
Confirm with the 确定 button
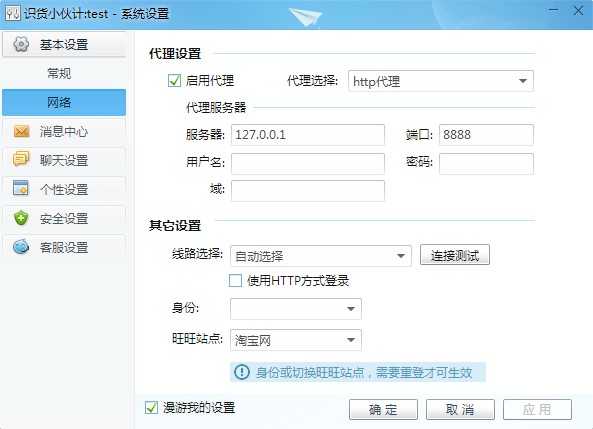pos(383,409)
